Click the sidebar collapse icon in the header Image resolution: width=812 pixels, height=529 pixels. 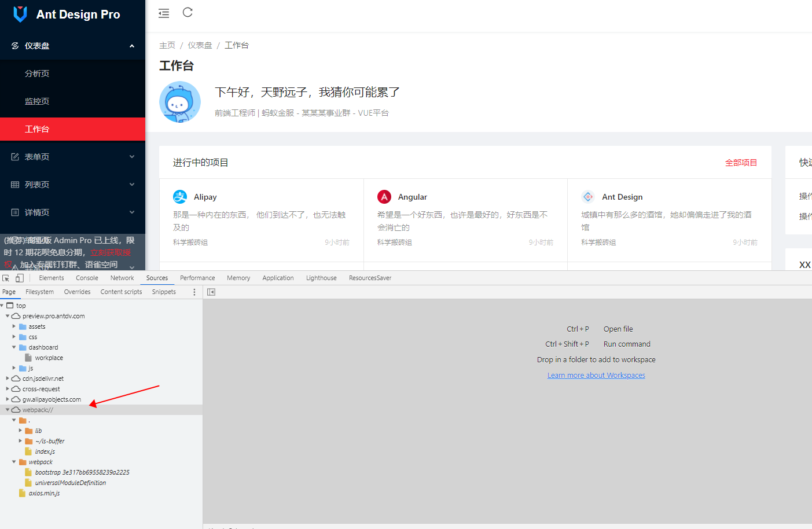point(163,12)
